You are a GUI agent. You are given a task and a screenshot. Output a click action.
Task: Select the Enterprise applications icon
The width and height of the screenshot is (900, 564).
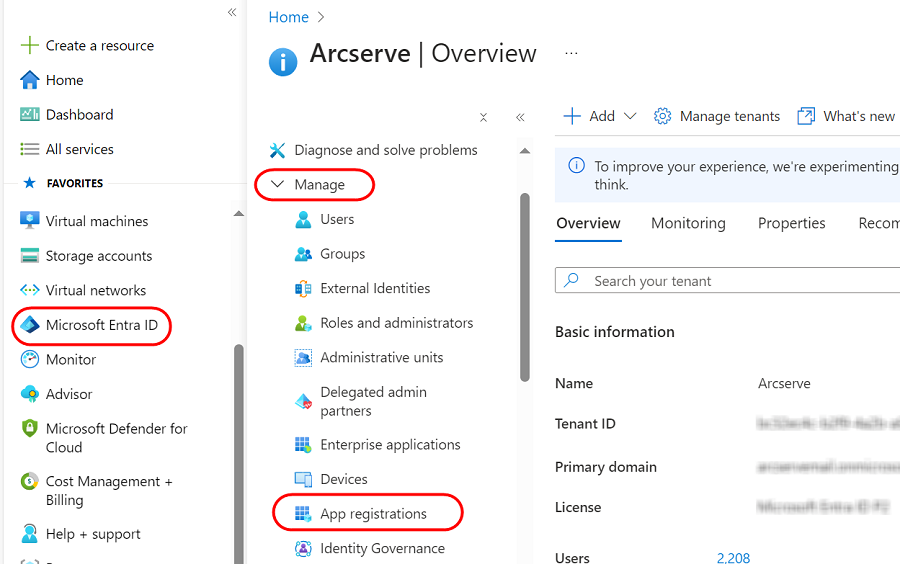pyautogui.click(x=303, y=445)
